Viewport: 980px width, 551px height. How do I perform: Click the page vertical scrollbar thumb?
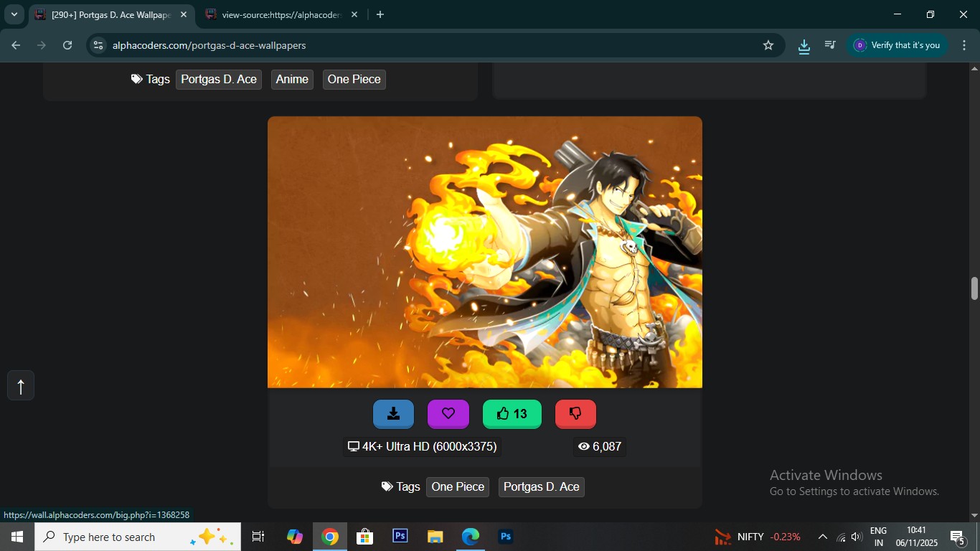tap(974, 288)
